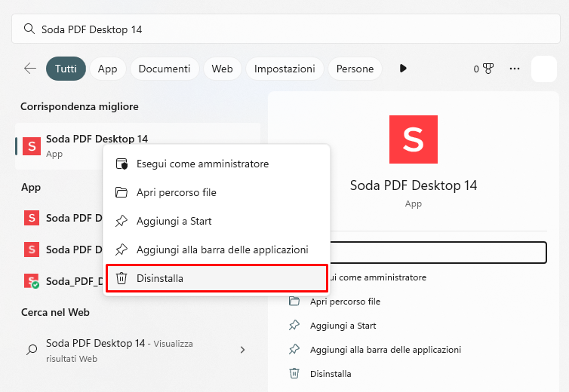Click the large Soda PDF logo in details pane
The image size is (569, 392).
pyautogui.click(x=414, y=139)
